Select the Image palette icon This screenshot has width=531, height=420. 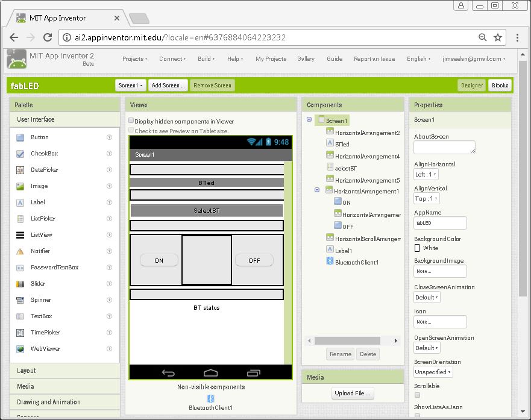click(x=20, y=186)
